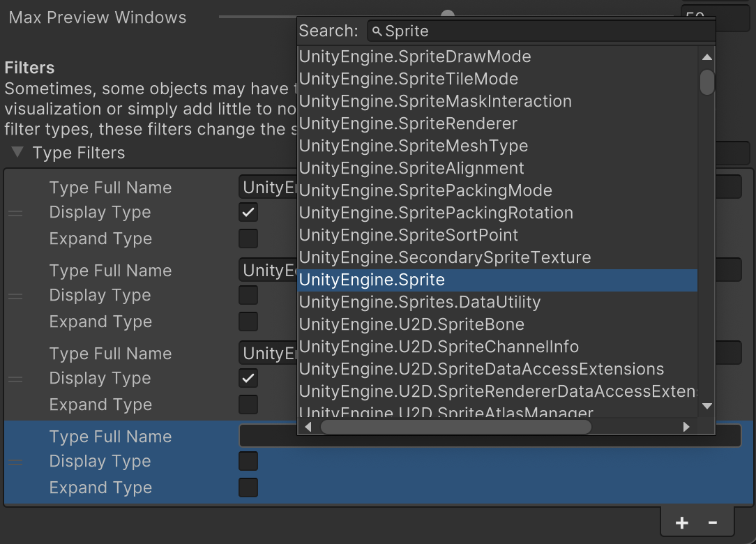Pick UnityEngine.Sprites.DataUtility
Screen dimensions: 756x544
[497, 303]
